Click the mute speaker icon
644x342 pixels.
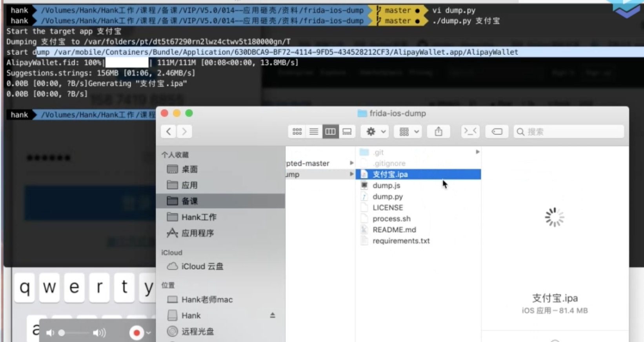point(50,333)
